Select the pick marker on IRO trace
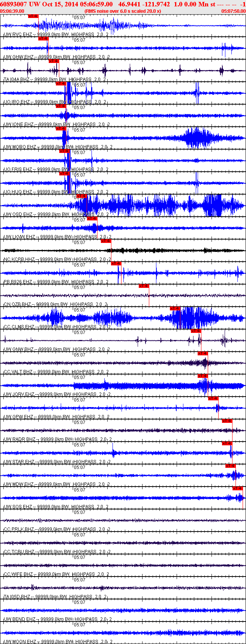This screenshot has width=246, height=644. click(x=61, y=84)
